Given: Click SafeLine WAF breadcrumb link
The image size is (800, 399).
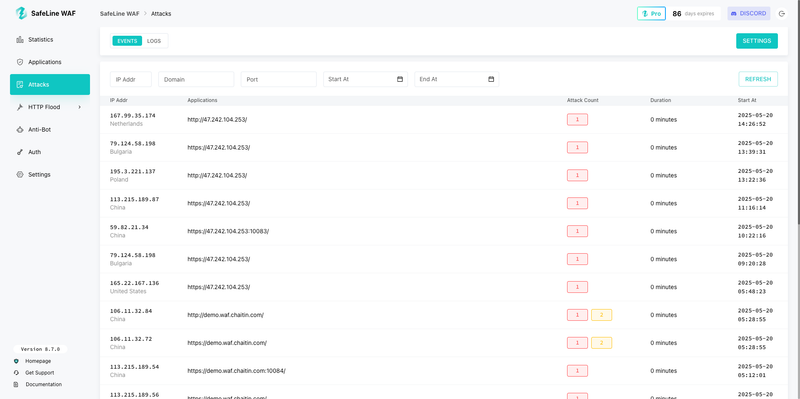Looking at the screenshot, I should [119, 14].
